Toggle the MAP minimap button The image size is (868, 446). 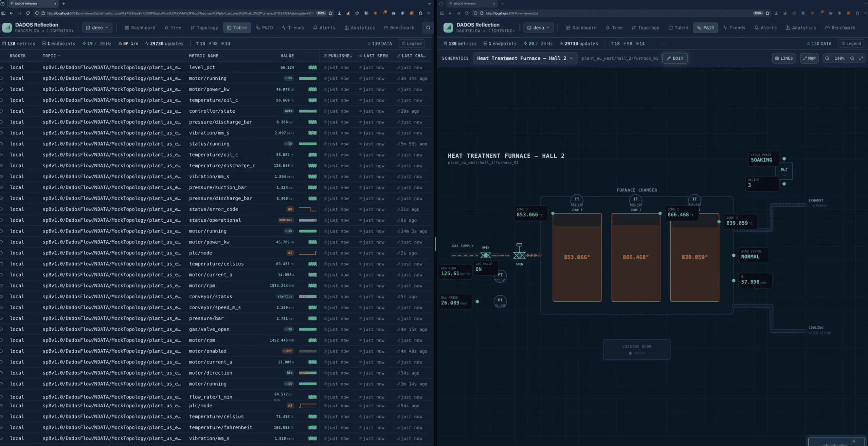(x=809, y=58)
